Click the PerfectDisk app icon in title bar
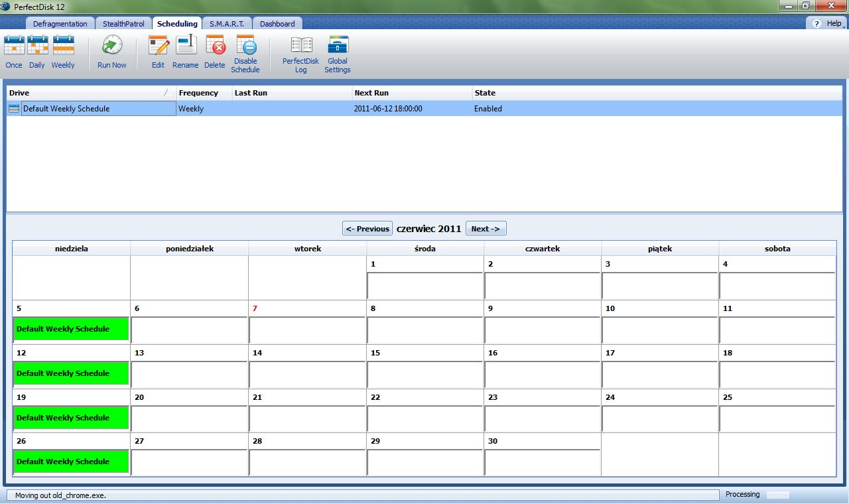The image size is (849, 504). (x=6, y=6)
